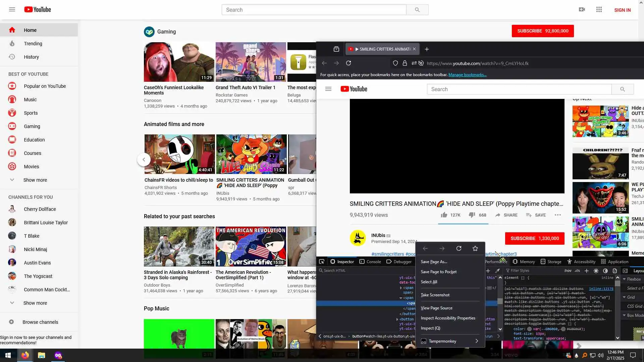This screenshot has height=362, width=644.
Task: Open the YouTube apps grid icon
Action: click(x=599, y=10)
